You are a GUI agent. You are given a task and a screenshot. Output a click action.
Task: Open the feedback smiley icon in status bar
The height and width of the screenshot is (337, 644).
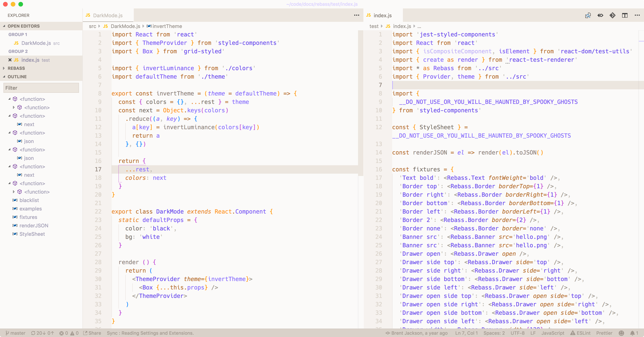coord(621,333)
